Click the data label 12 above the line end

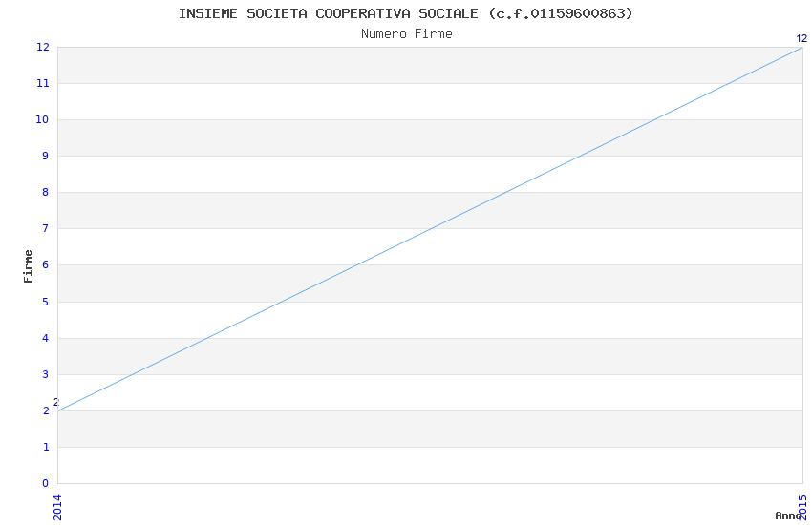(x=801, y=38)
